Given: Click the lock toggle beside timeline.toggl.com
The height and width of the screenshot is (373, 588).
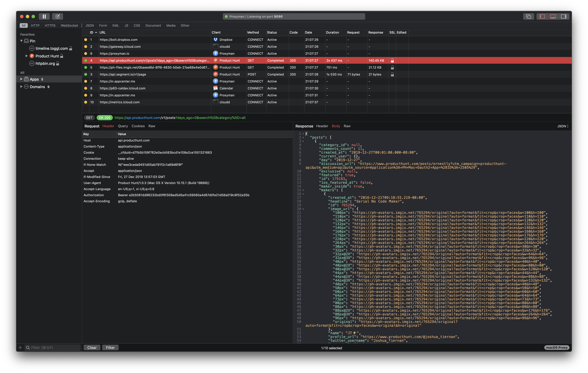Looking at the screenshot, I should [71, 48].
